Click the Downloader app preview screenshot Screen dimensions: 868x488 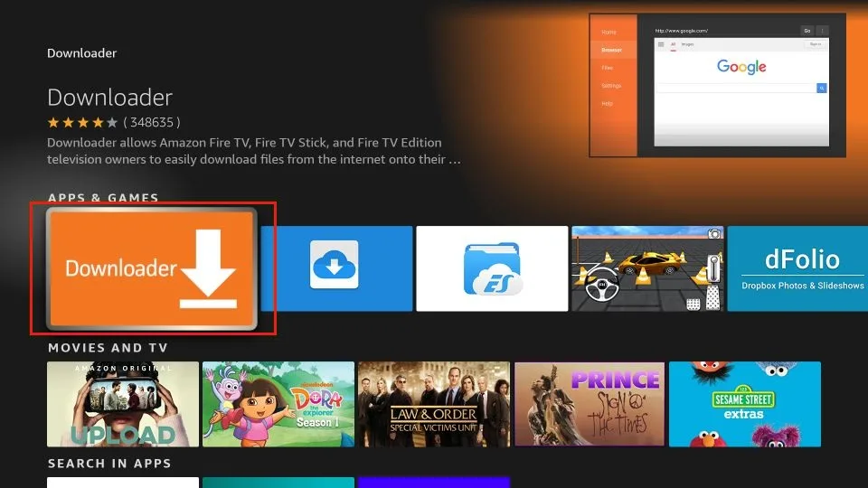717,85
